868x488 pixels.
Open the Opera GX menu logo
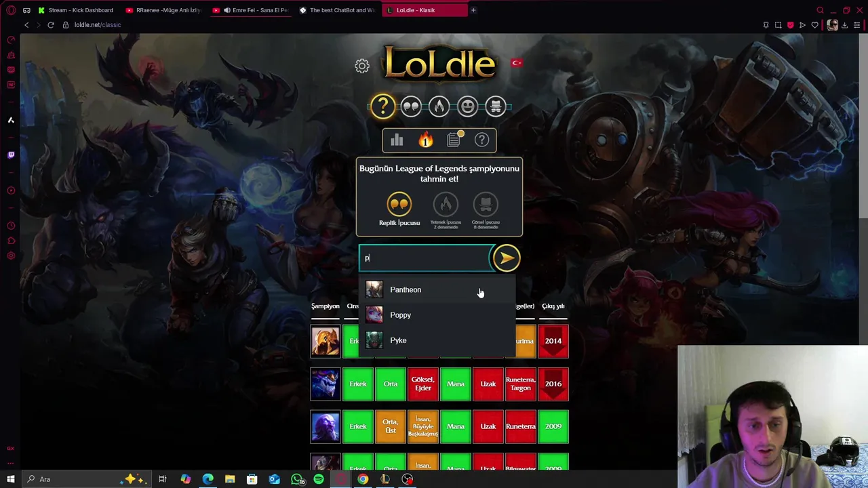pyautogui.click(x=11, y=10)
